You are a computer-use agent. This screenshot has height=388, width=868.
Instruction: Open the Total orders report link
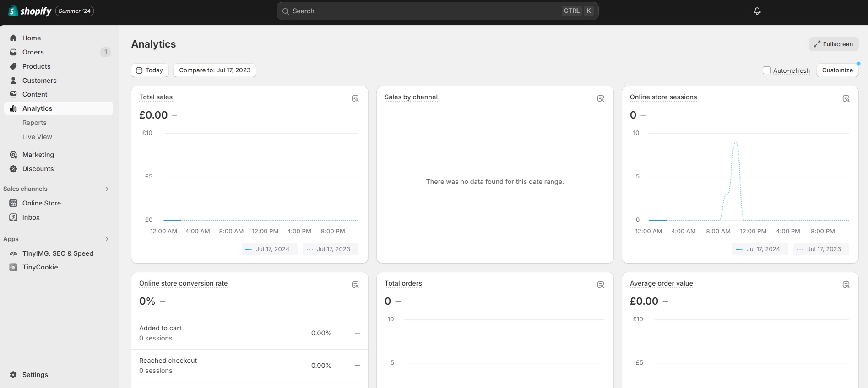point(403,283)
